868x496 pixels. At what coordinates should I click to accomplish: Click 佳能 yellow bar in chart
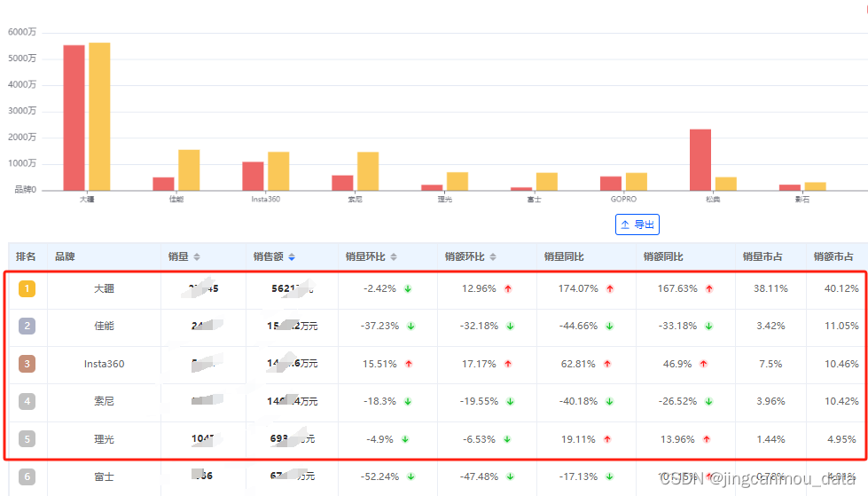189,170
